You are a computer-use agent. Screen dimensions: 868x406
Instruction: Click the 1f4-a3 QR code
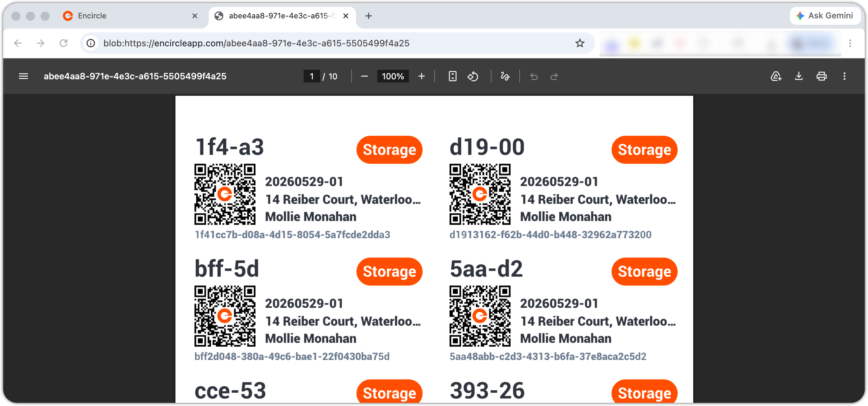point(225,194)
